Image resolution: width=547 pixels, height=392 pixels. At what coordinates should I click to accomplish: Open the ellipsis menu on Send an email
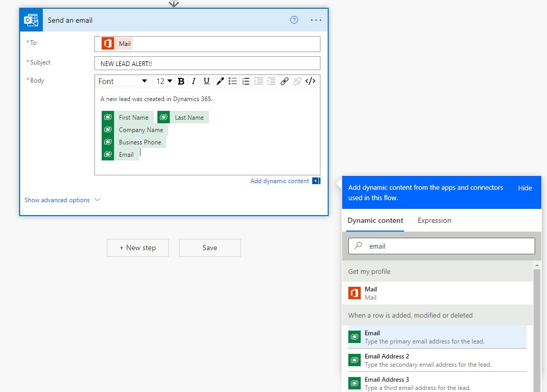316,20
